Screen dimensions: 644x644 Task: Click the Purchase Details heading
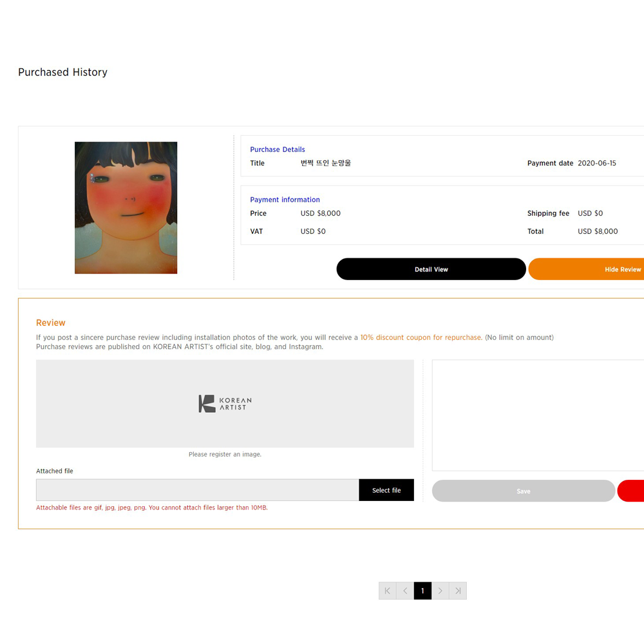tap(278, 149)
